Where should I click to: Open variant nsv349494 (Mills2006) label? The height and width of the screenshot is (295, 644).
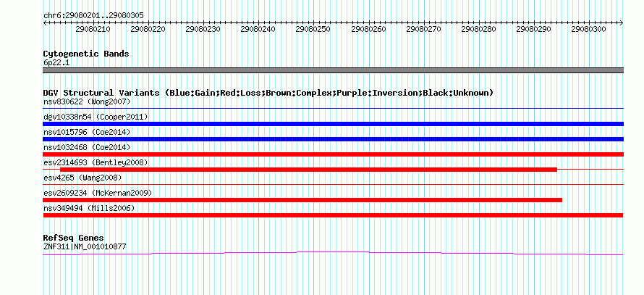coord(89,208)
